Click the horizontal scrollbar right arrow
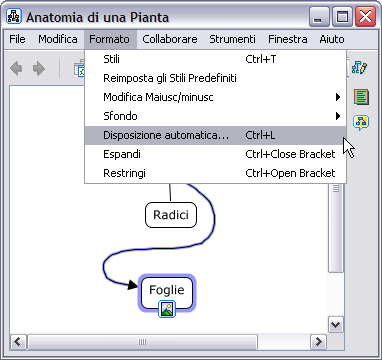Viewport: 382px width, 360px height. [318, 342]
